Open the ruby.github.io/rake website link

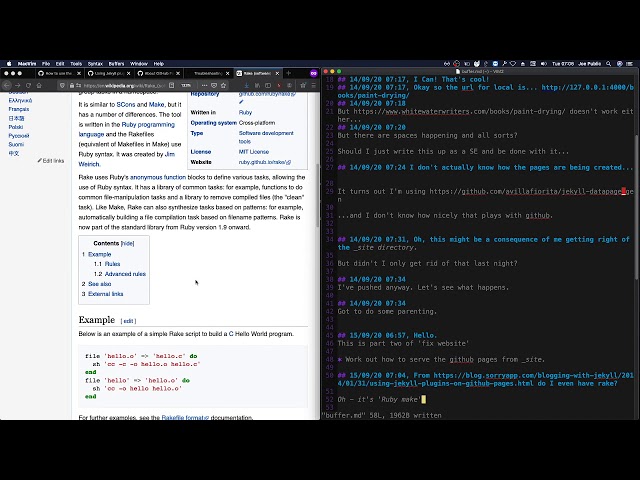click(264, 162)
